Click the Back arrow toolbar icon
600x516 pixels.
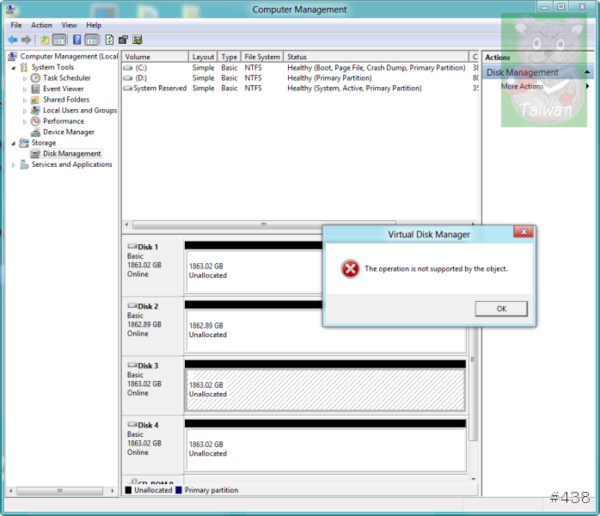[12, 40]
